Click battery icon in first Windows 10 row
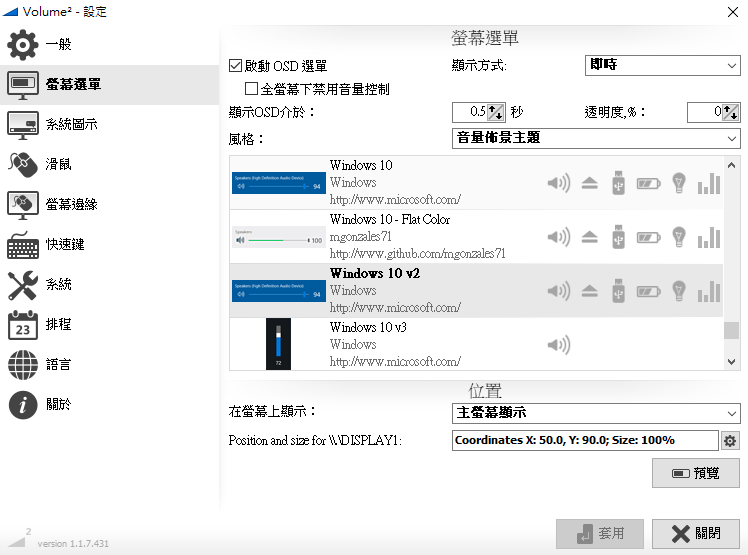This screenshot has height=555, width=748. click(x=649, y=183)
